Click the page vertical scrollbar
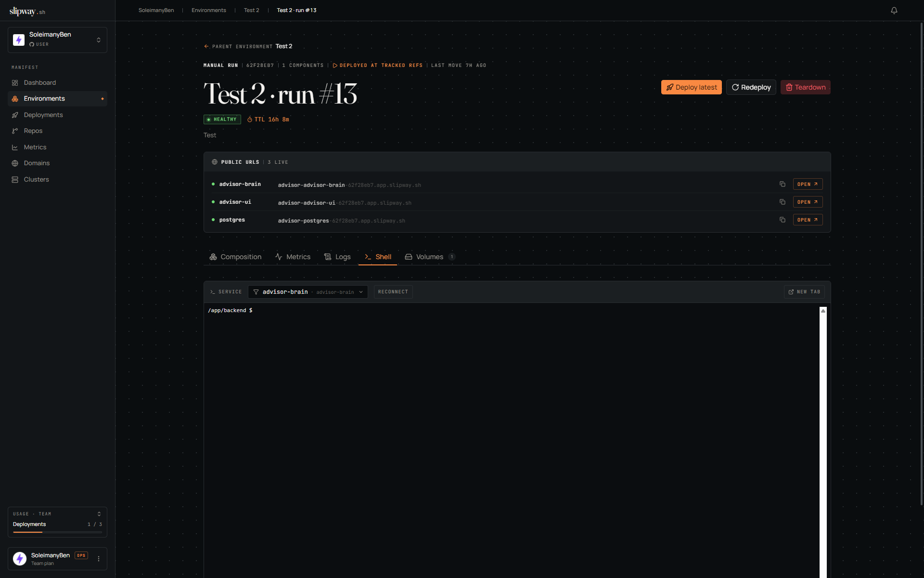Screen dimensions: 924x578 tap(921, 264)
